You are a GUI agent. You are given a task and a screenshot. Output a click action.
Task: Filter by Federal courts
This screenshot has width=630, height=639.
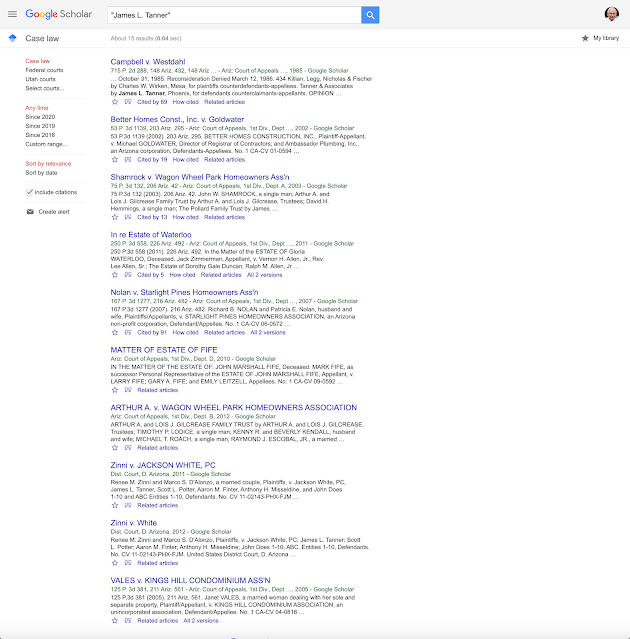(44, 70)
